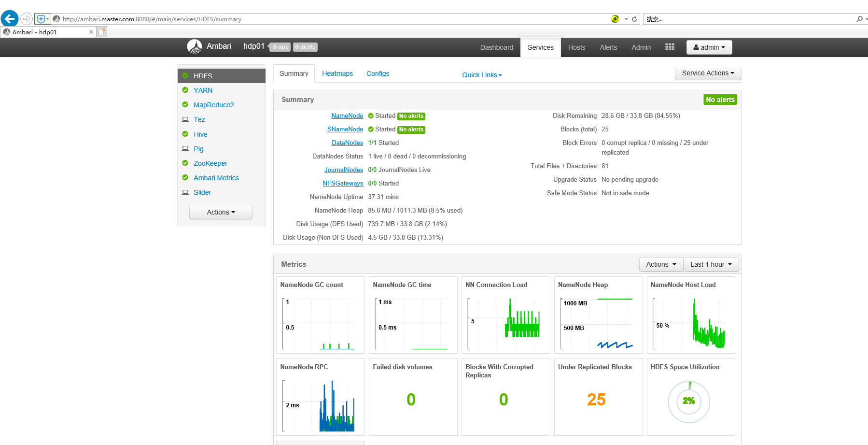Image resolution: width=868 pixels, height=445 pixels.
Task: Open NameNode Host Load chart
Action: pos(691,315)
